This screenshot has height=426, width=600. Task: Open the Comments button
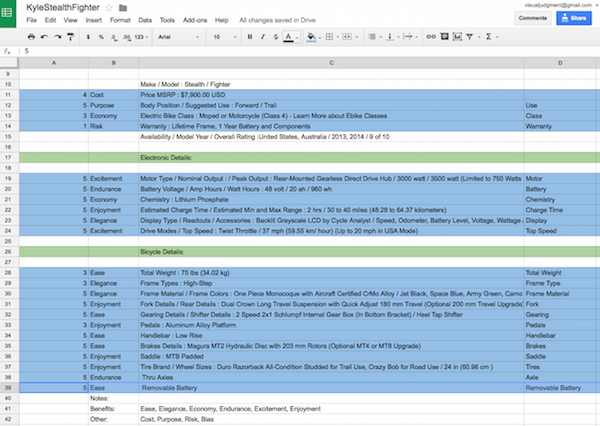coord(532,17)
